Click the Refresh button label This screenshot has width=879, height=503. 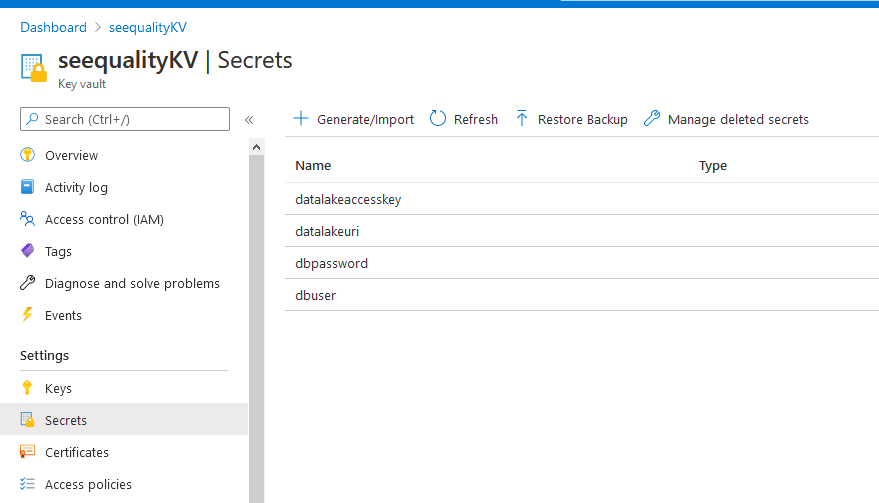coord(476,119)
